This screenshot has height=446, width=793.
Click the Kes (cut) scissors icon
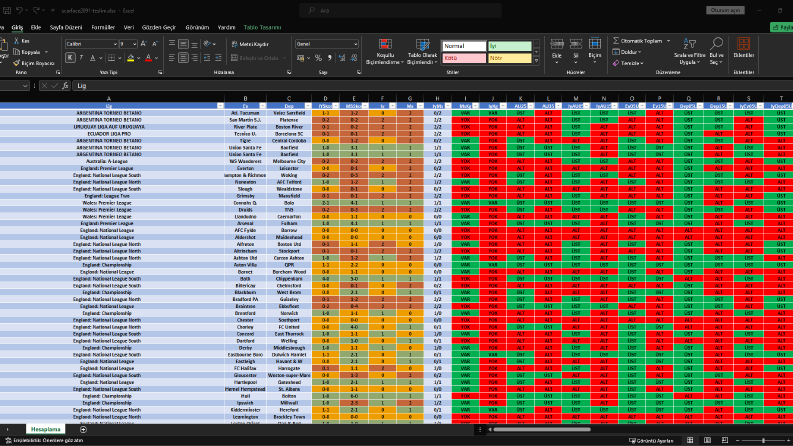pos(17,41)
